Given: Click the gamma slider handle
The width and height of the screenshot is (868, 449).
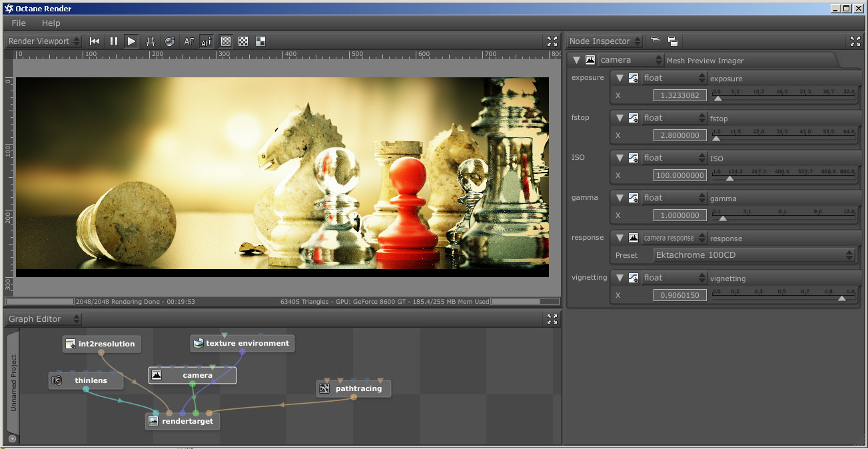Looking at the screenshot, I should pyautogui.click(x=723, y=219).
